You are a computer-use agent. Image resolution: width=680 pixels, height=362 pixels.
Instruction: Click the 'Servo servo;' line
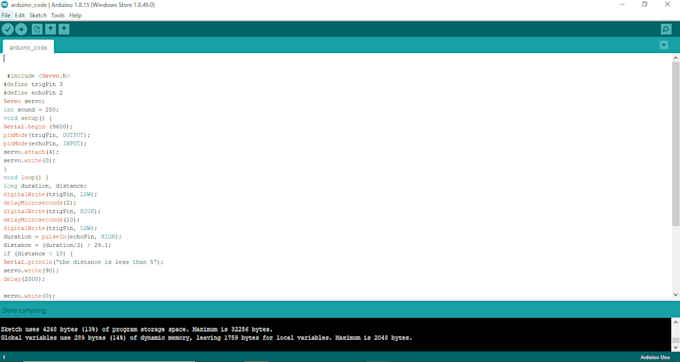coord(24,101)
